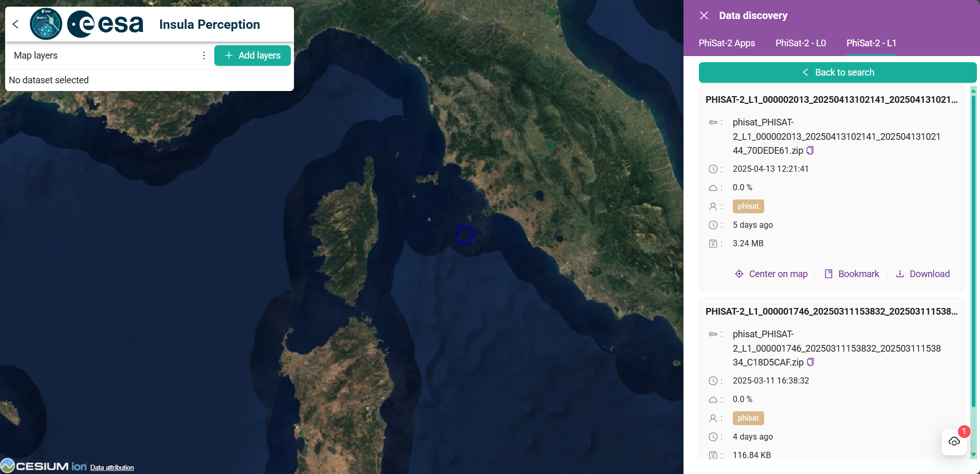Click the phisat tag on first result
Viewport: 980px width, 474px height.
pyautogui.click(x=748, y=206)
